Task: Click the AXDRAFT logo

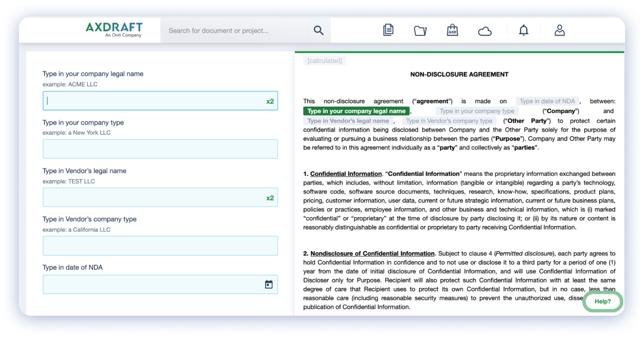Action: click(114, 30)
